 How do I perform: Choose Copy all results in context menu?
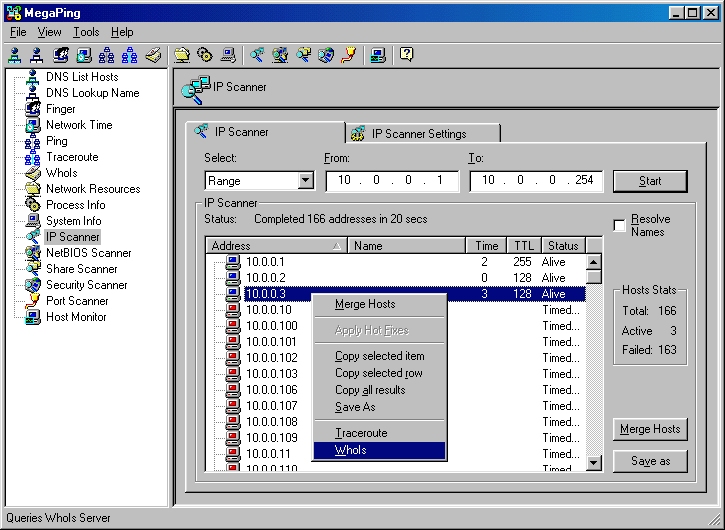point(379,390)
